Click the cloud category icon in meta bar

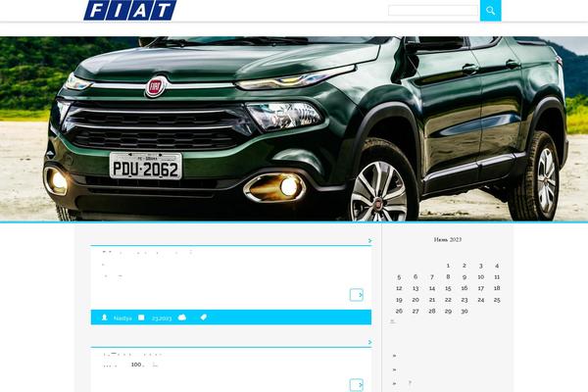coord(182,318)
